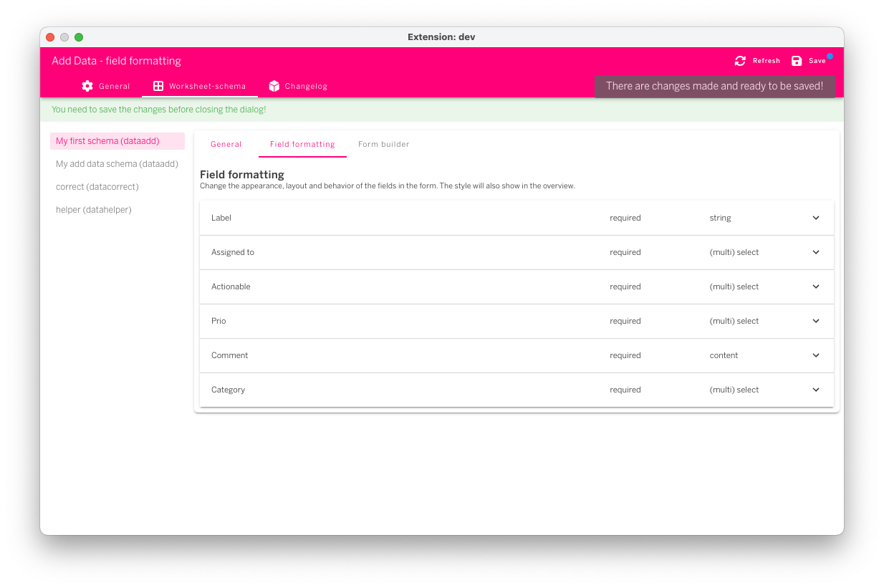Click the Changelog cube icon
Image resolution: width=884 pixels, height=588 pixels.
pyautogui.click(x=274, y=86)
